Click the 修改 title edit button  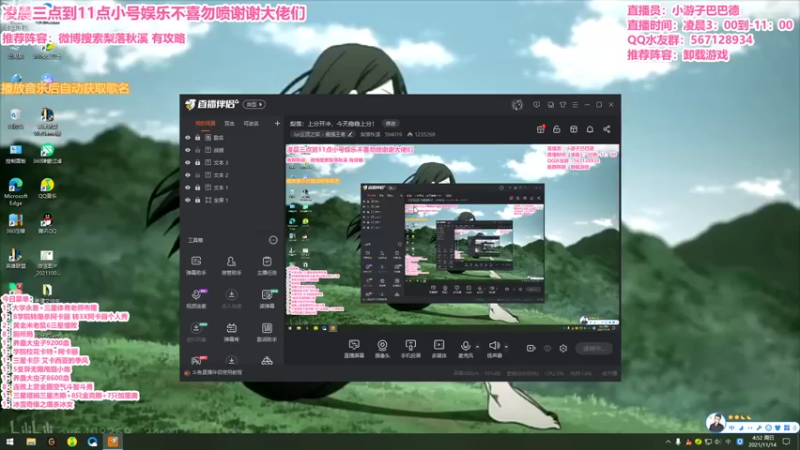391,123
